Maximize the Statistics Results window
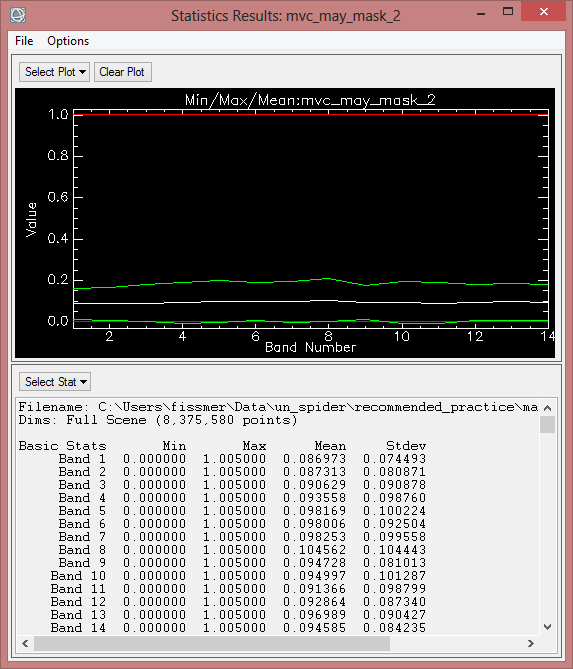The height and width of the screenshot is (669, 573). (x=508, y=12)
